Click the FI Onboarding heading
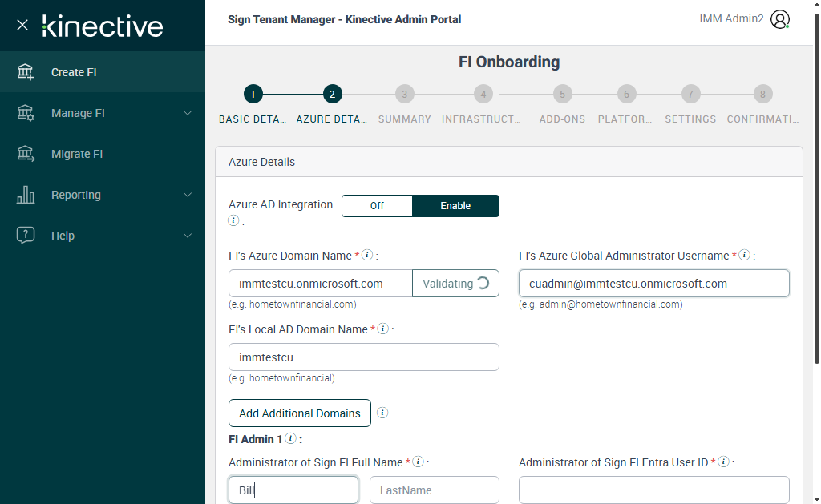 509,62
